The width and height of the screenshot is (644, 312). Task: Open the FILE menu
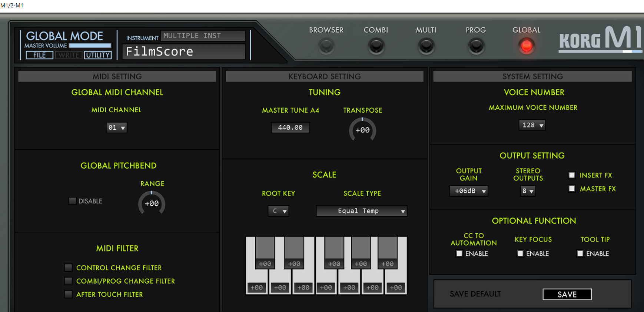point(39,55)
